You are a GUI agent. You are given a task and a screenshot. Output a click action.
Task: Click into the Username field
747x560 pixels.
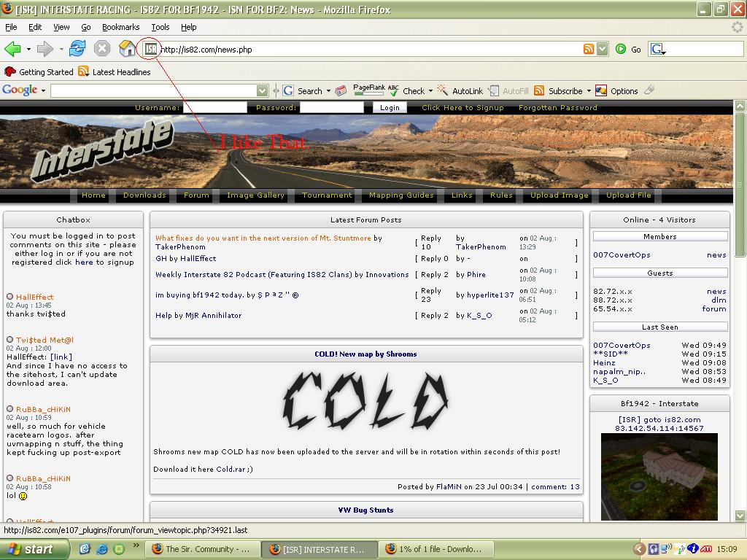pyautogui.click(x=215, y=108)
